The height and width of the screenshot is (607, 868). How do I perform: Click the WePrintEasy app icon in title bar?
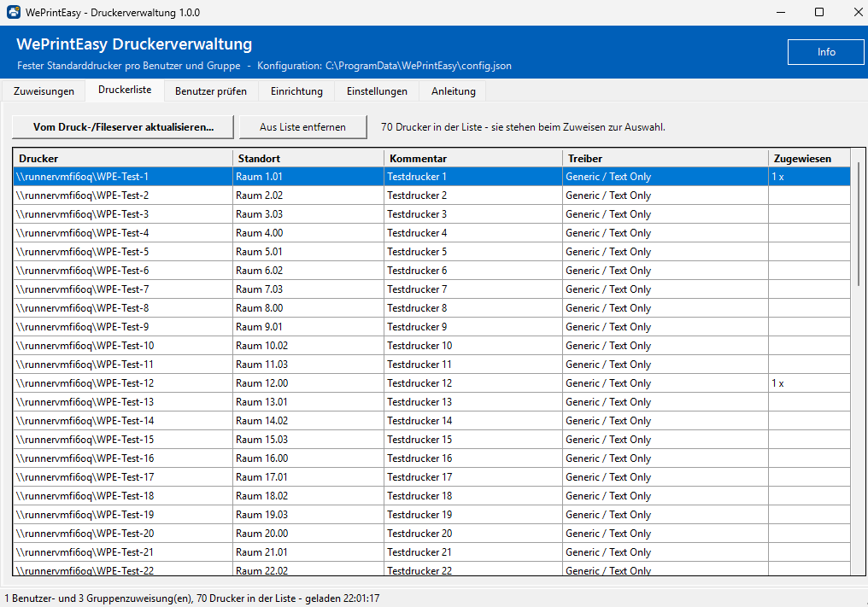[x=14, y=12]
